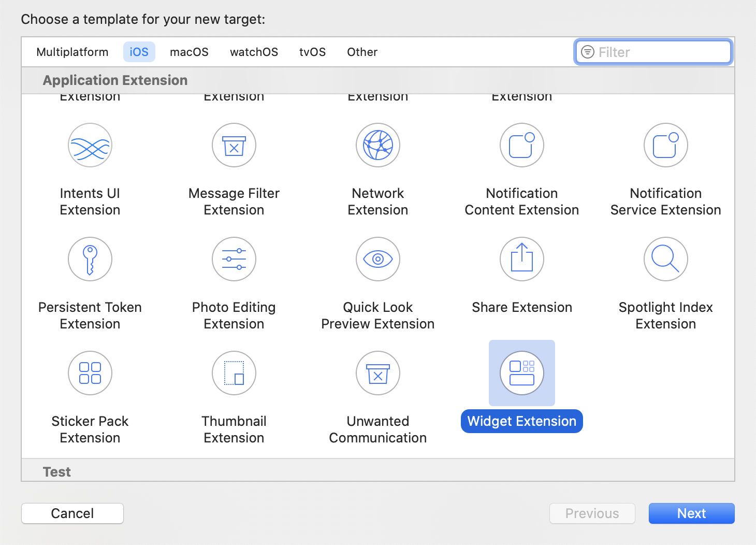Open the Other platform tab
756x545 pixels.
(362, 52)
